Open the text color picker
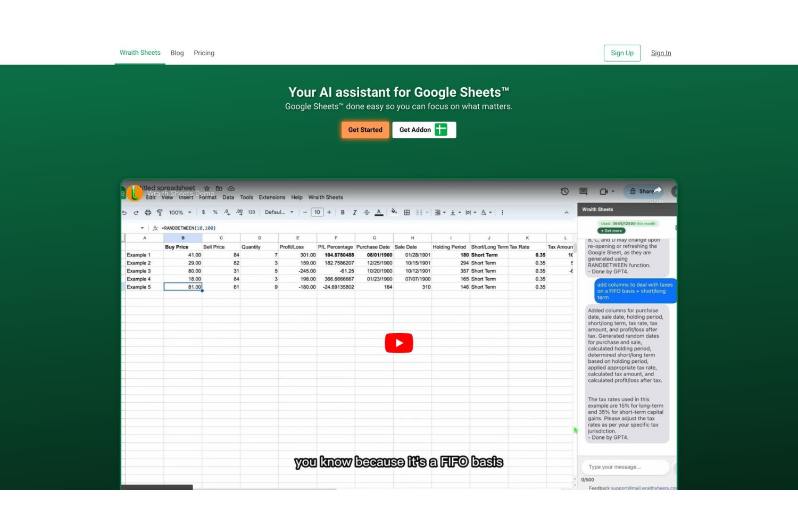This screenshot has width=798, height=532. [x=379, y=213]
